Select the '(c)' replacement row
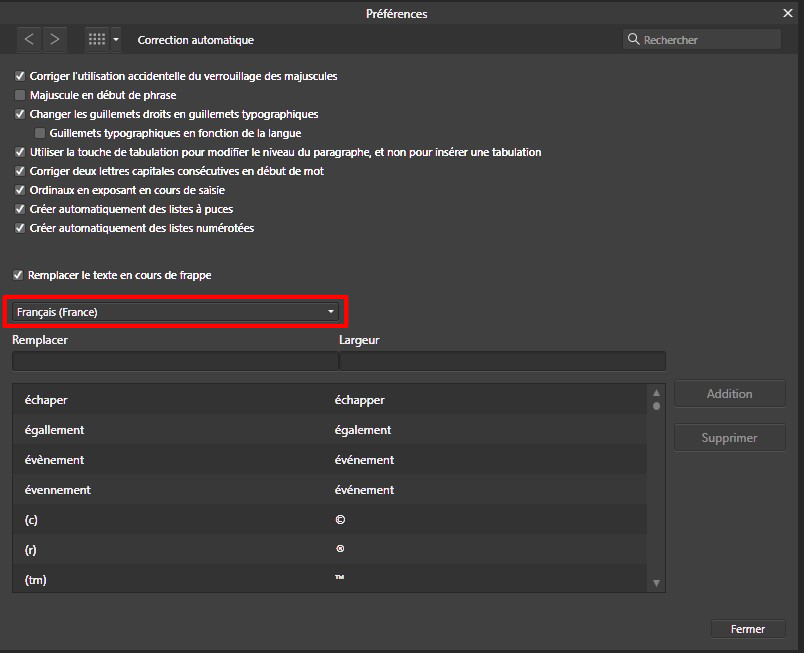The width and height of the screenshot is (804, 653). pyautogui.click(x=330, y=520)
